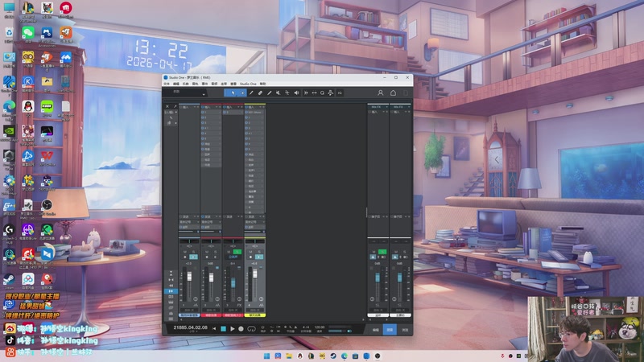Toggle the transport Loop button
Image resolution: width=644 pixels, height=362 pixels.
(251, 329)
